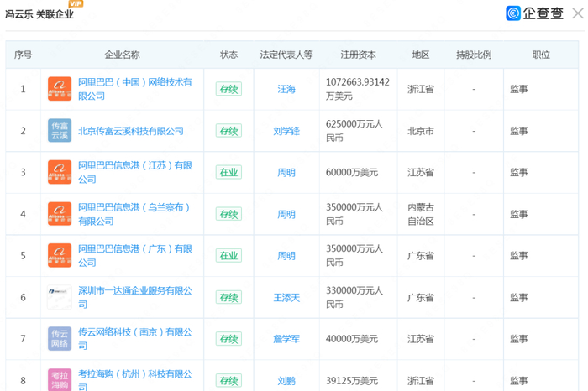Open legal representative 王添天 profile
This screenshot has width=588, height=391.
[286, 298]
